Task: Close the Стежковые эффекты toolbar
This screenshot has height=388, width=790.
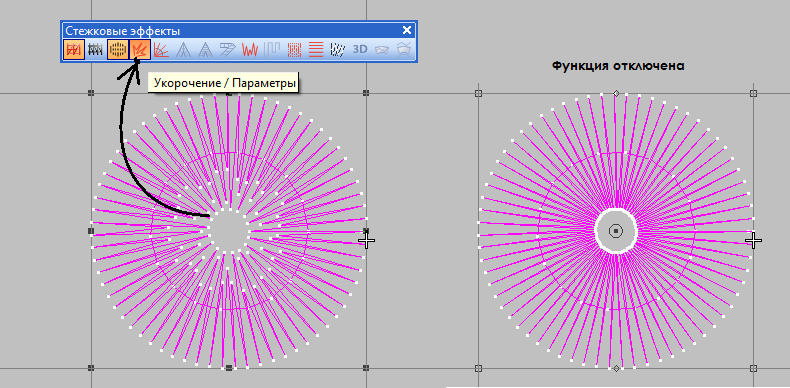Action: (x=407, y=30)
